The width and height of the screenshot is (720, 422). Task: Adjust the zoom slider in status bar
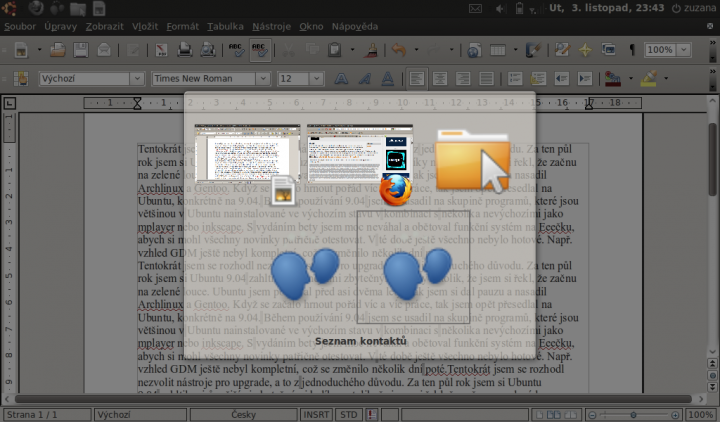pos(633,414)
